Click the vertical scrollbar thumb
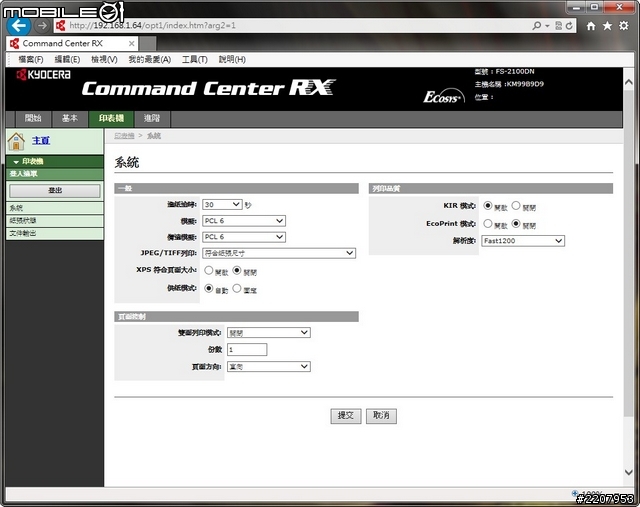Image resolution: width=640 pixels, height=507 pixels. click(x=629, y=253)
